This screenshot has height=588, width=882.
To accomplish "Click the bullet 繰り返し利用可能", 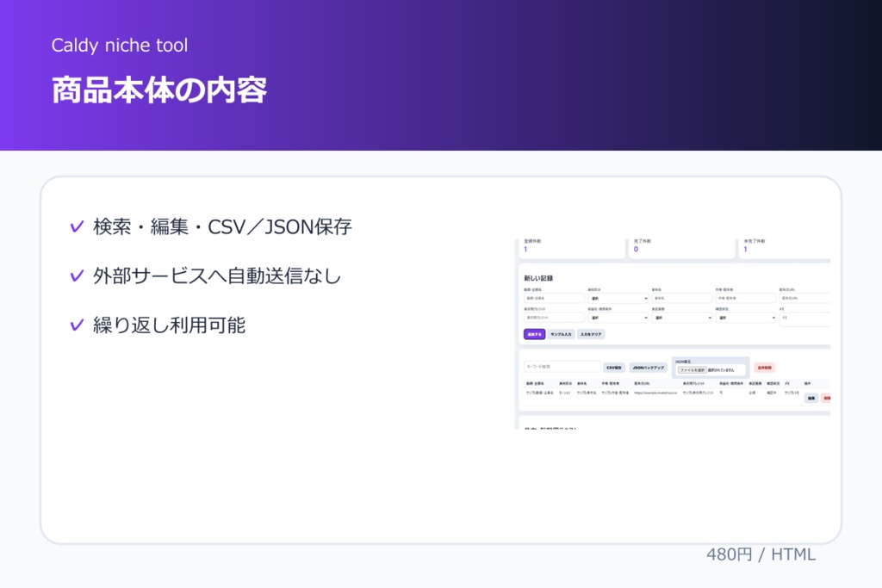I will [x=169, y=325].
